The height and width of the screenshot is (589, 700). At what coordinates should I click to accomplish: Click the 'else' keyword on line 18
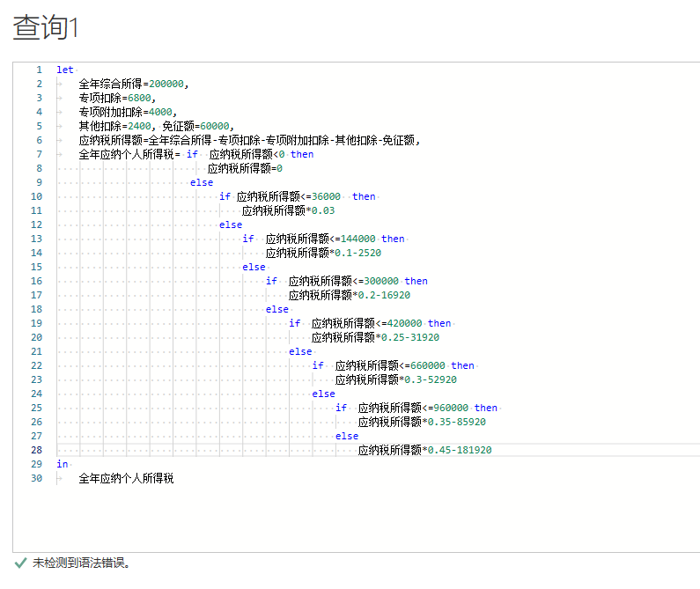(277, 309)
